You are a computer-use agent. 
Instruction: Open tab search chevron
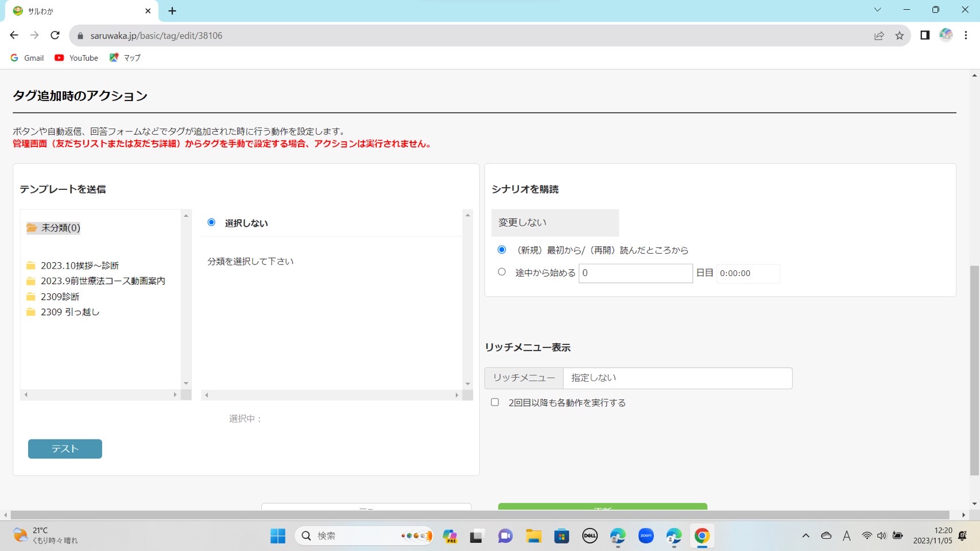pyautogui.click(x=877, y=10)
